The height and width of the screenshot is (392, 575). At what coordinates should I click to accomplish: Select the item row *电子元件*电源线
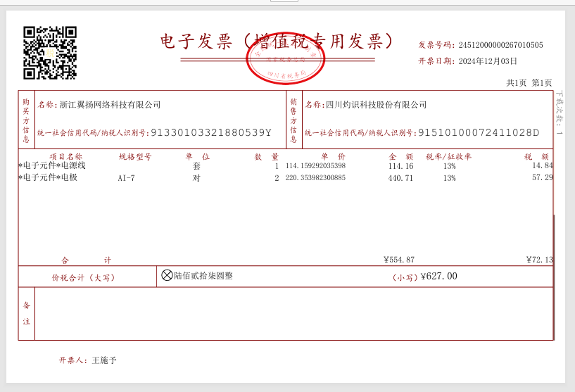52,166
